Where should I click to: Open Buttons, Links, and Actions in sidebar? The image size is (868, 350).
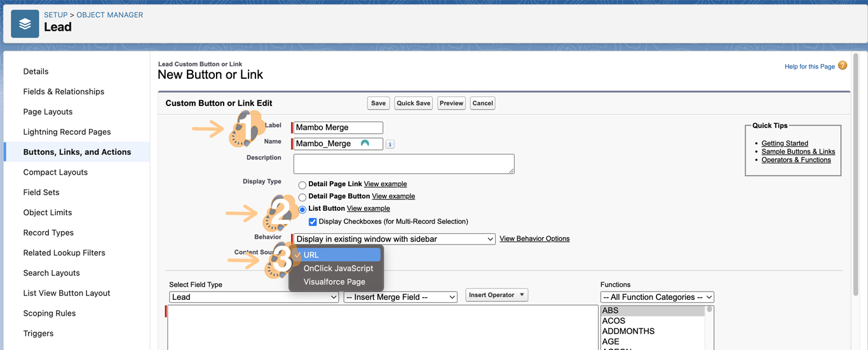[77, 152]
